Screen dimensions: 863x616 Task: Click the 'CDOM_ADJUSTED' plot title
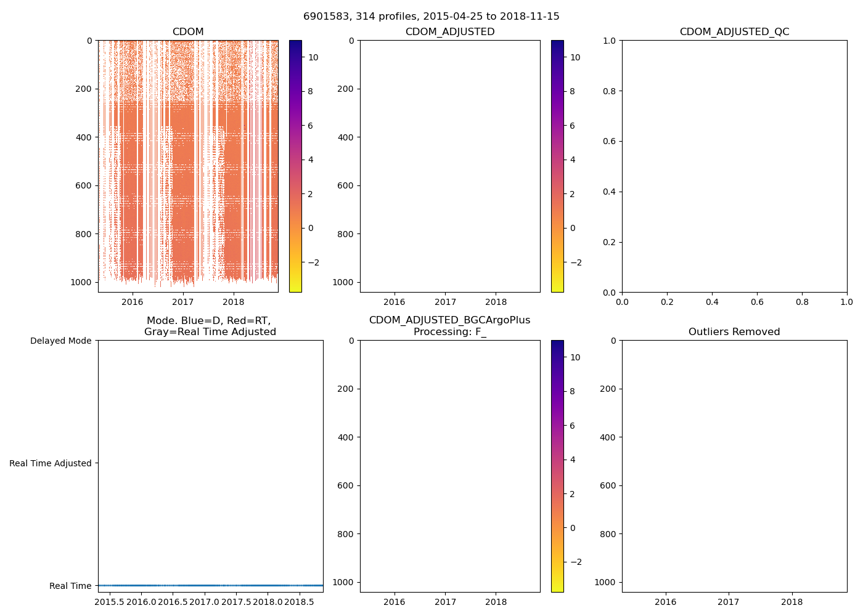[x=450, y=32]
